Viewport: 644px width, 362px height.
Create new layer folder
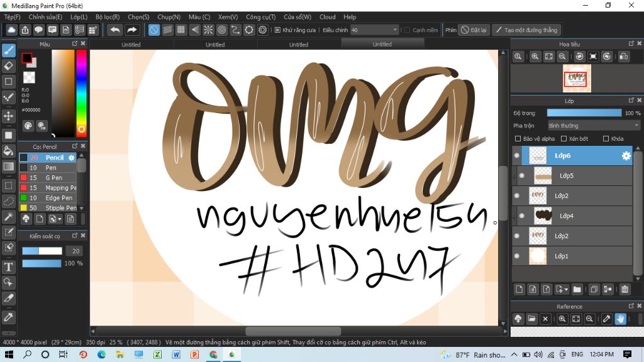pyautogui.click(x=577, y=289)
